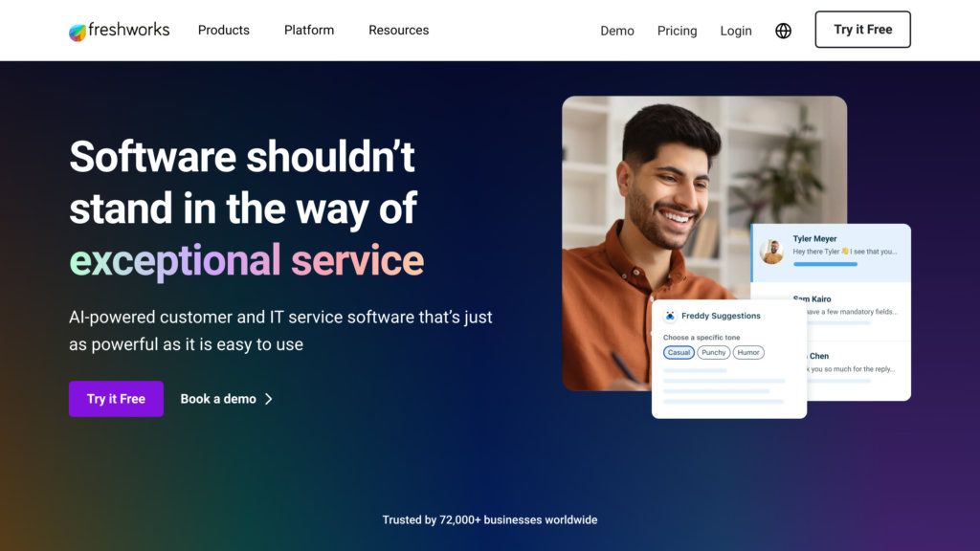Click the Freddy Suggestions bot icon

click(x=670, y=316)
